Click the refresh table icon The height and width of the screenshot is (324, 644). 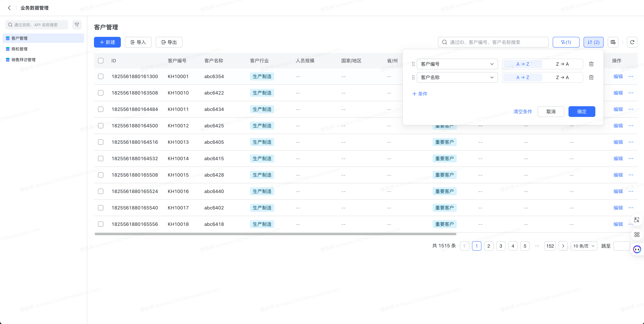click(632, 42)
